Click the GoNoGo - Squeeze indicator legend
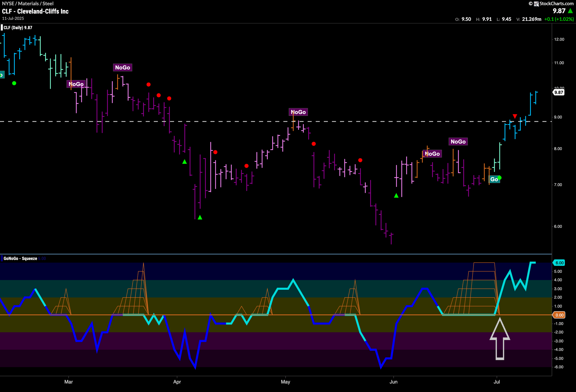Viewport: 576px width, 392px height. click(20, 258)
